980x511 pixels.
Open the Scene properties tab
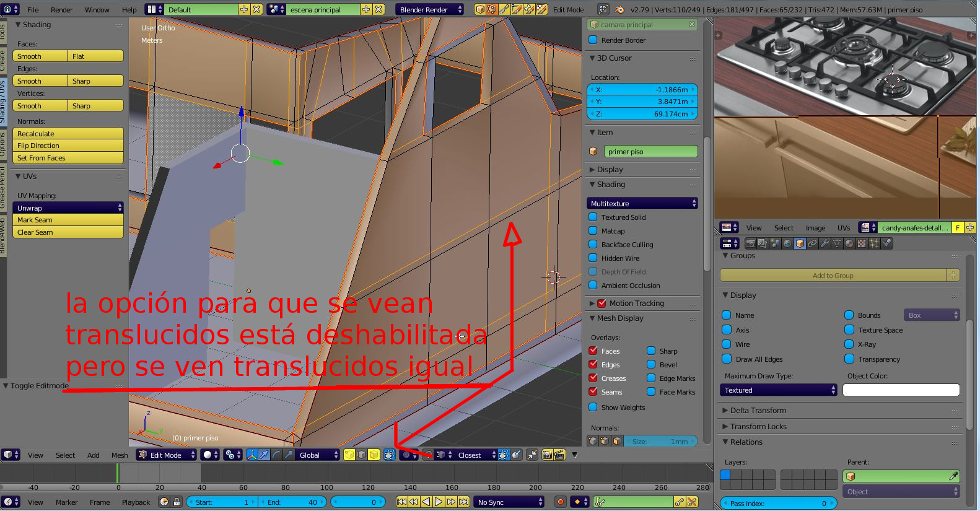(775, 243)
